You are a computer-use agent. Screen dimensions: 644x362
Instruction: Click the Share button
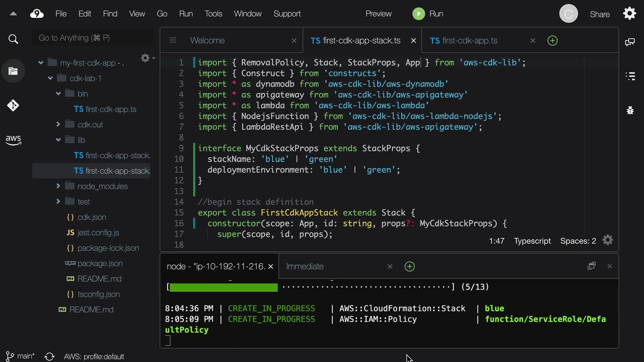click(x=599, y=14)
